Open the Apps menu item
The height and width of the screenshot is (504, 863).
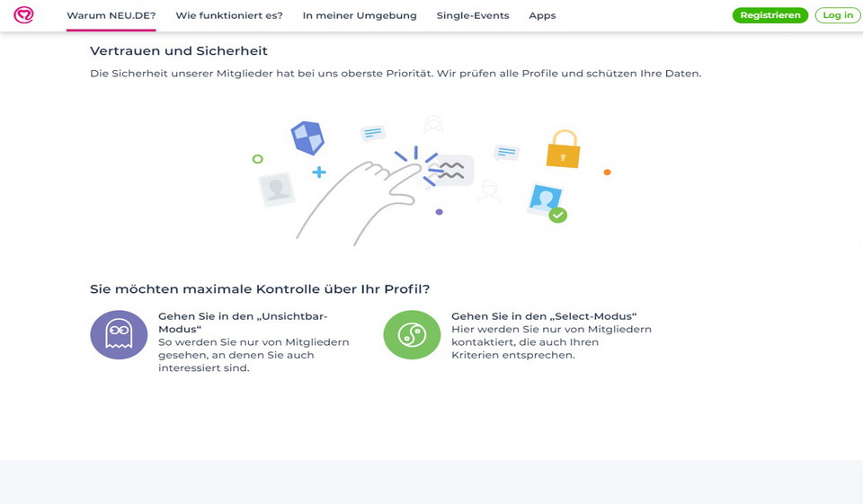point(542,15)
